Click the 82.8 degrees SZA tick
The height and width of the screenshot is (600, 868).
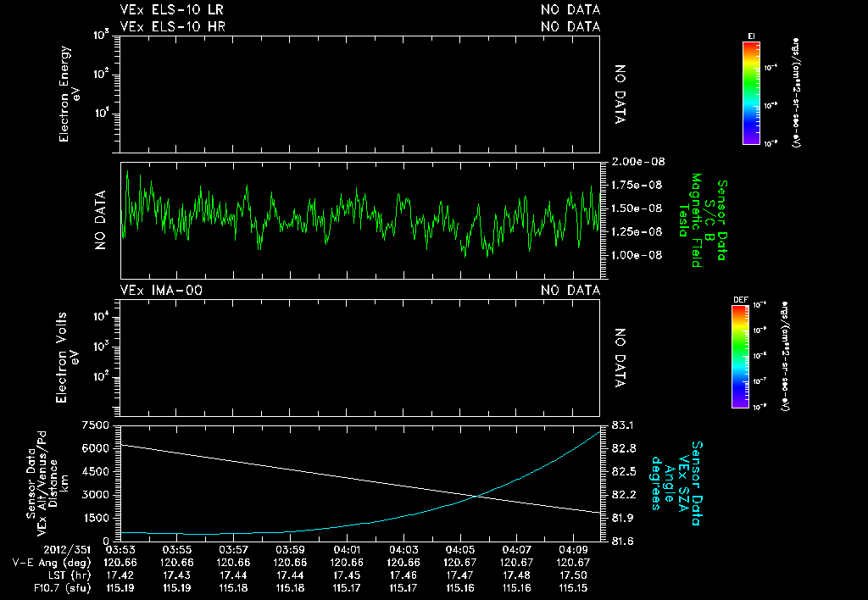(623, 448)
